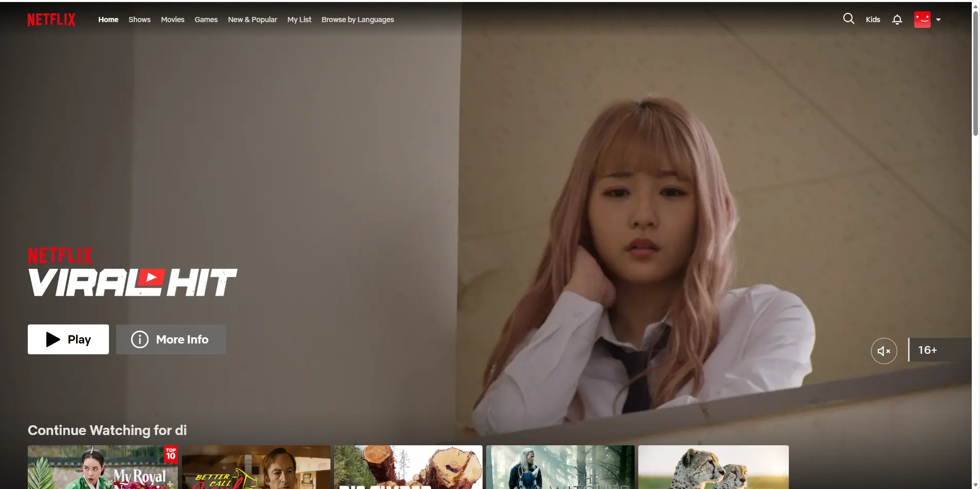Click the red profile avatar
The height and width of the screenshot is (489, 980).
pos(922,20)
